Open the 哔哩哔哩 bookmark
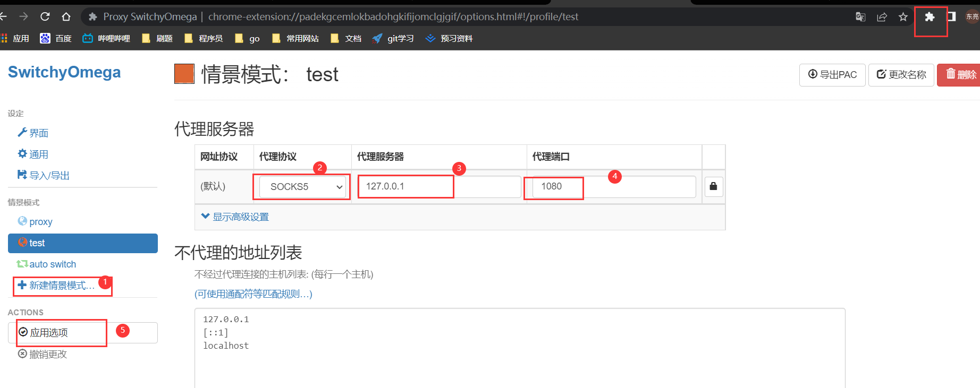 (106, 38)
